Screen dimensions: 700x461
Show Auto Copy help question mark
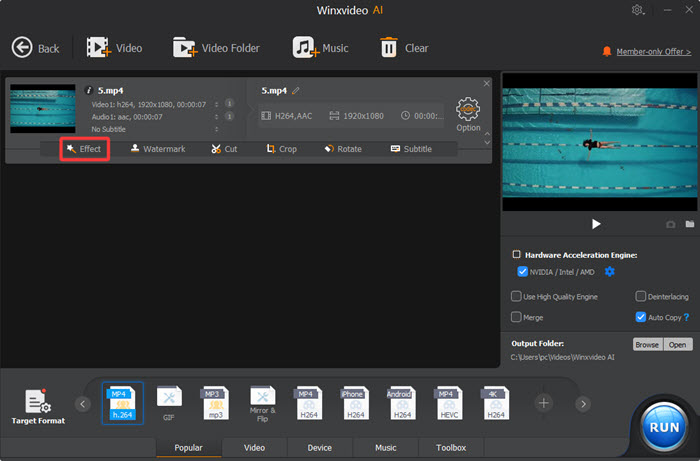pos(687,317)
